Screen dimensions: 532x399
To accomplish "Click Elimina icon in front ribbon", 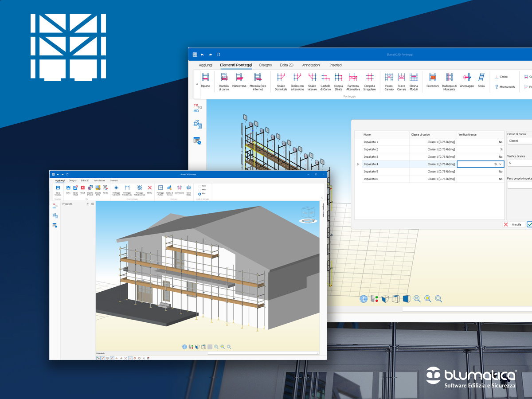I will [150, 189].
